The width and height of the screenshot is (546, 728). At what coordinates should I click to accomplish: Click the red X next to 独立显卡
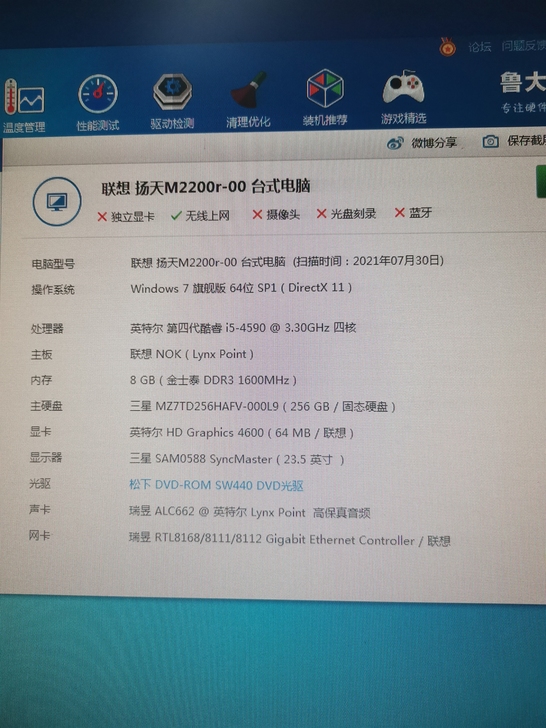(x=102, y=217)
